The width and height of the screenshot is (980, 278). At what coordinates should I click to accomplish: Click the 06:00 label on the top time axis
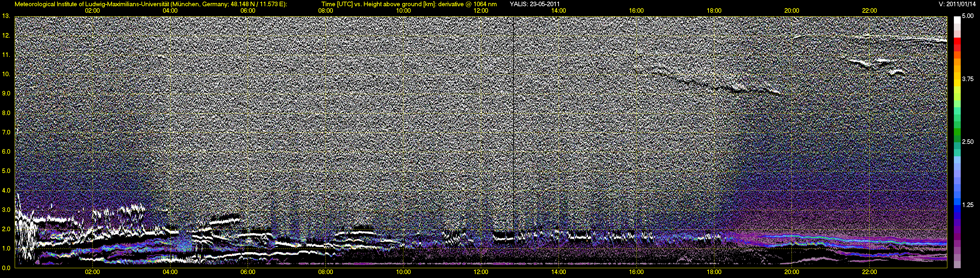(248, 11)
